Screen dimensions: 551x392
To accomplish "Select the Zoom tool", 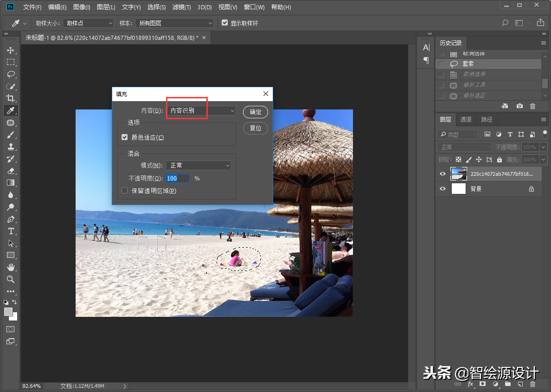I will coord(10,279).
